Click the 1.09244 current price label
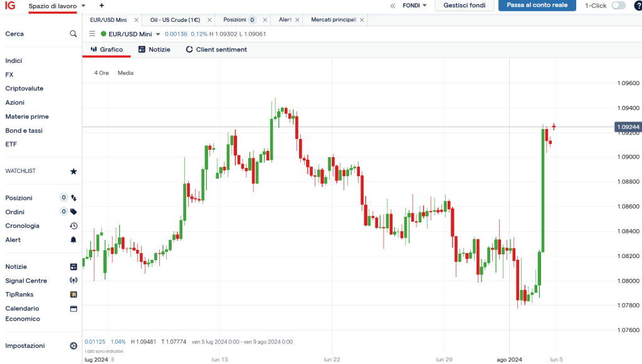Screen dimensions: 642x364 click(x=628, y=127)
